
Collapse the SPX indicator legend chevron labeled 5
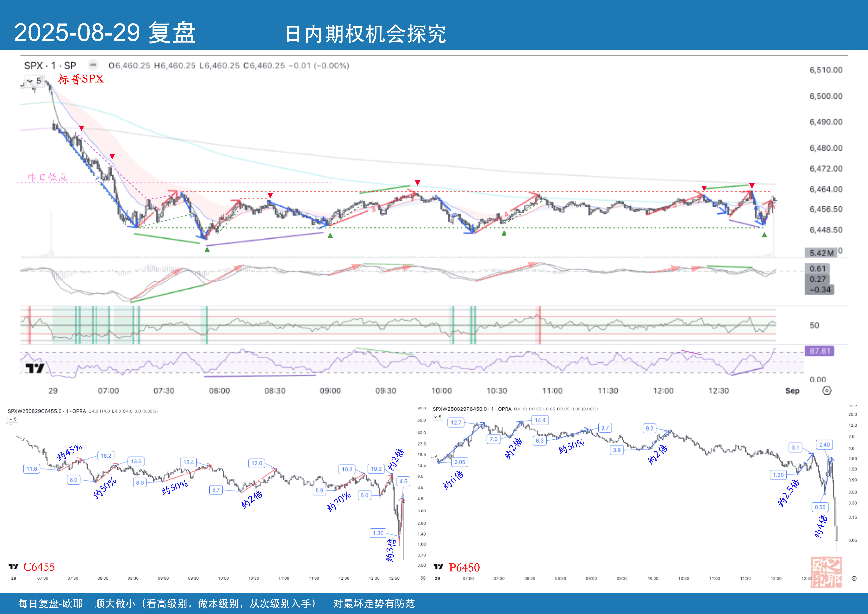coord(30,81)
